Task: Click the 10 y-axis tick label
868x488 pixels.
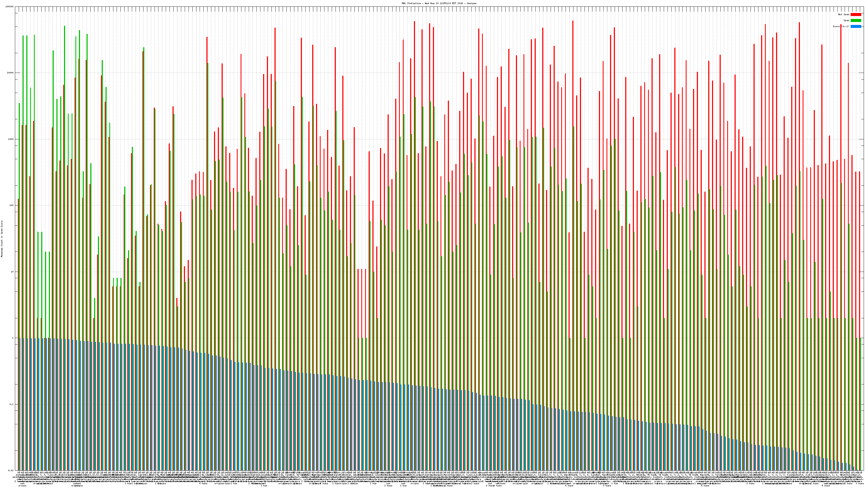Action: 12,272
